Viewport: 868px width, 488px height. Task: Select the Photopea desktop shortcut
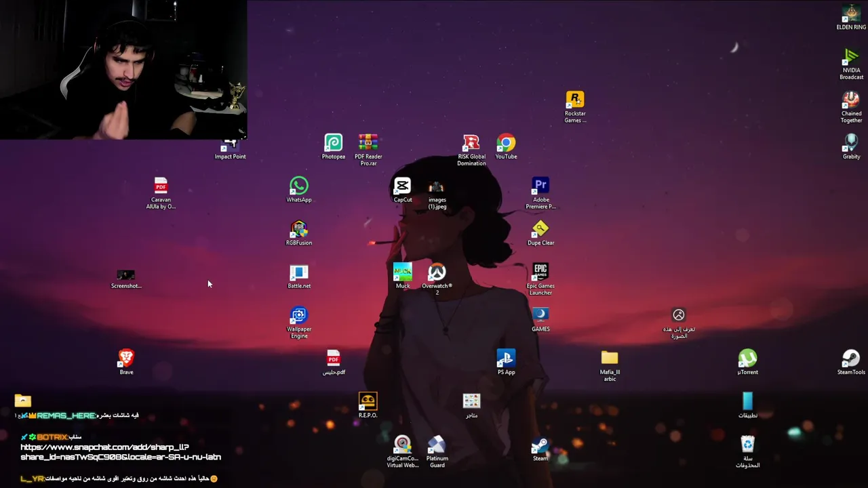[x=333, y=146]
